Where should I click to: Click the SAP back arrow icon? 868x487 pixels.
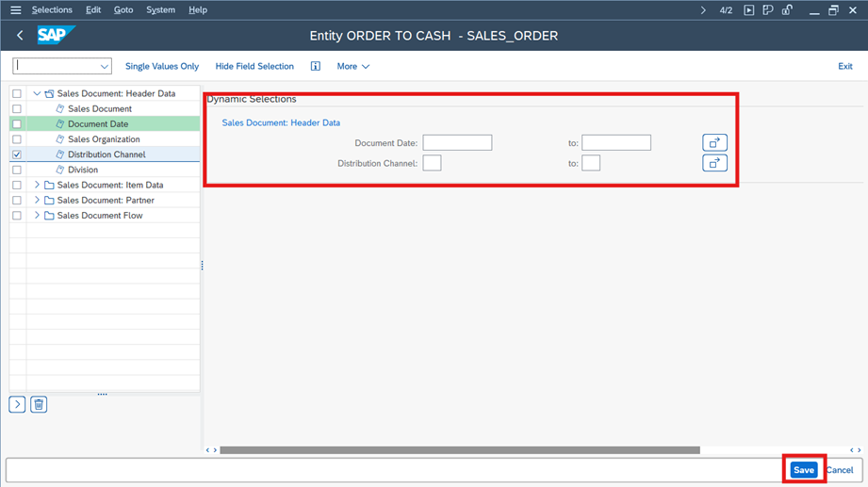pos(20,36)
